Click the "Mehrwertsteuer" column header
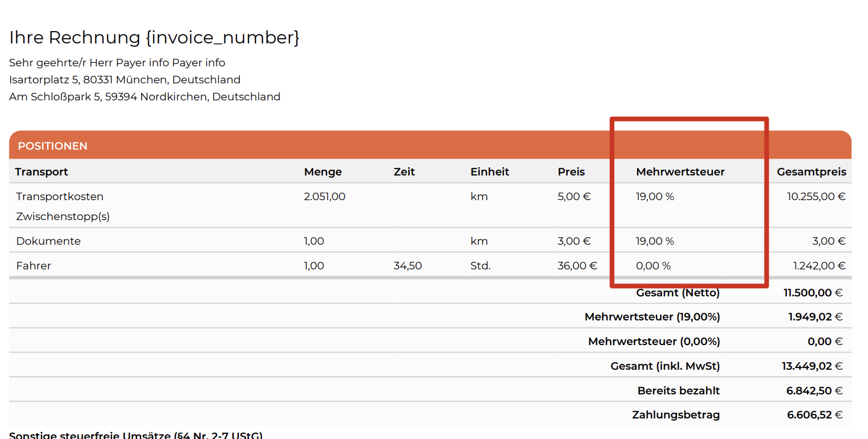868x439 pixels. click(680, 172)
